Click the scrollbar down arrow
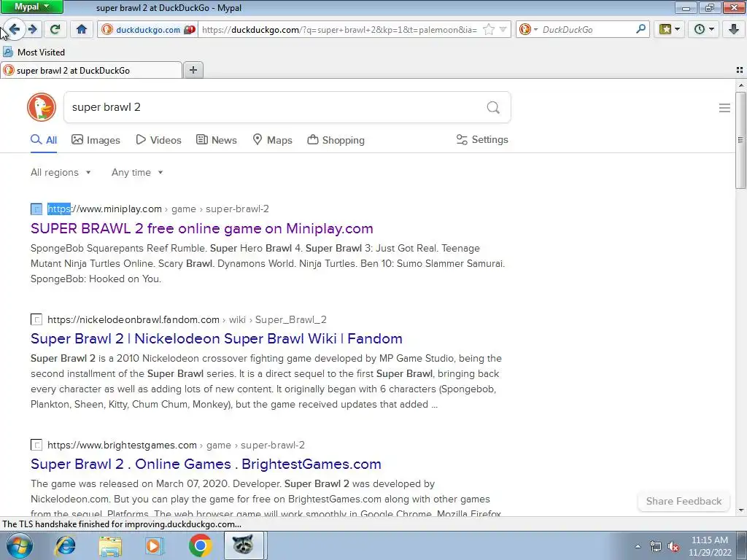 point(740,510)
